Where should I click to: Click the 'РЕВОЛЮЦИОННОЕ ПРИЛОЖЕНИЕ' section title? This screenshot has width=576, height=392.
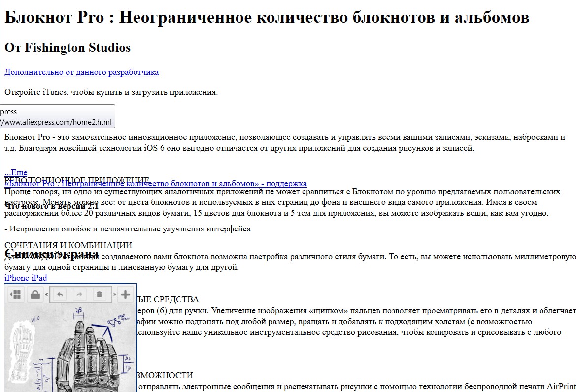(x=77, y=180)
